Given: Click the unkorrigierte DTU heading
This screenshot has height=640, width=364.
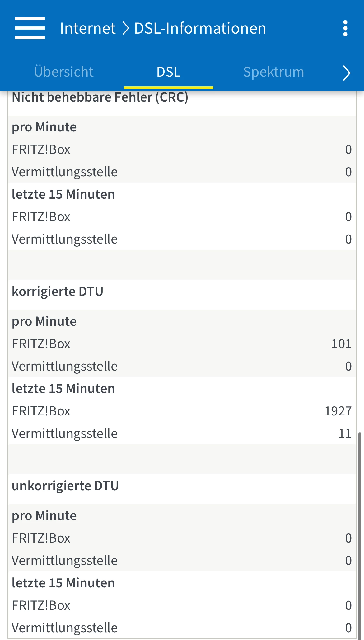Looking at the screenshot, I should pyautogui.click(x=65, y=486).
